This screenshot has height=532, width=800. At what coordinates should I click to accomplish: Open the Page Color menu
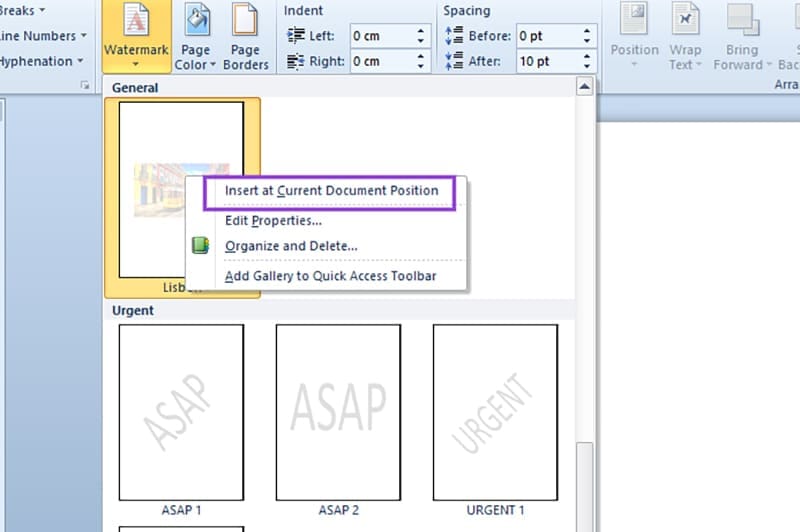click(196, 38)
